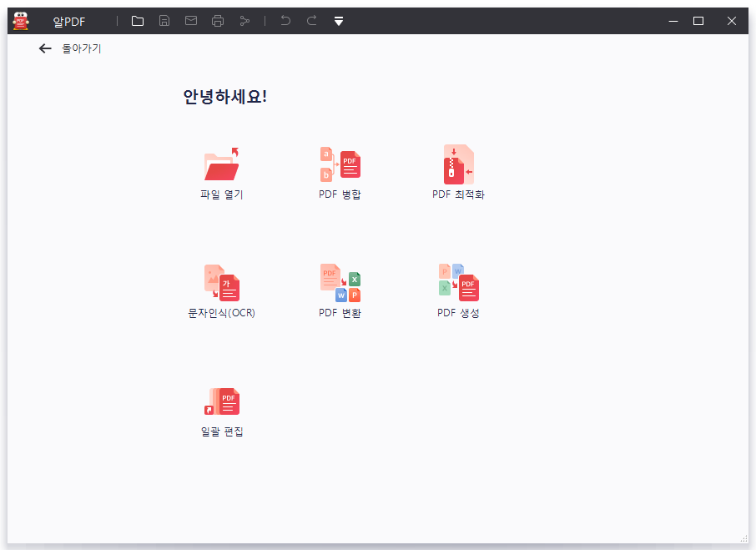Click the printer toolbar icon
The image size is (756, 550).
click(x=218, y=21)
